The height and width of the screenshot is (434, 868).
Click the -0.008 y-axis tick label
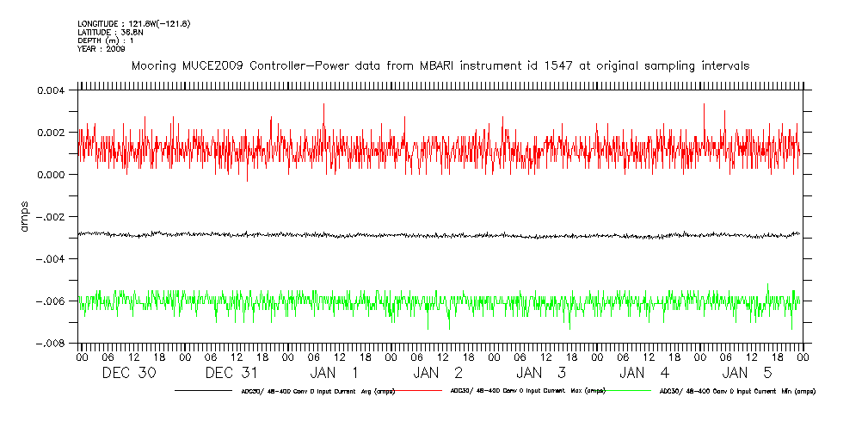[x=53, y=344]
